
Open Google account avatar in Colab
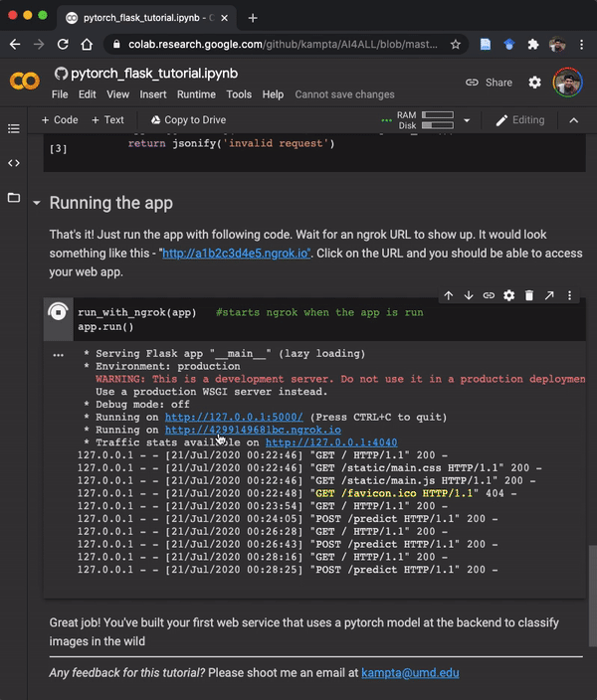[x=567, y=83]
